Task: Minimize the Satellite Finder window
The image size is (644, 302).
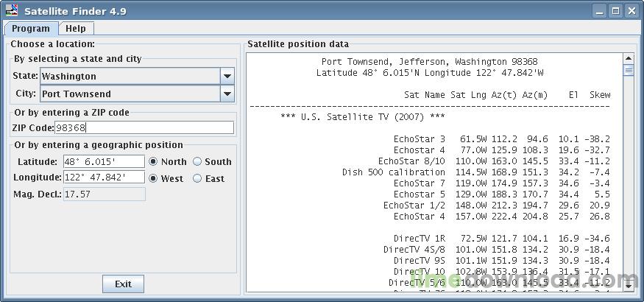Action: click(x=601, y=11)
